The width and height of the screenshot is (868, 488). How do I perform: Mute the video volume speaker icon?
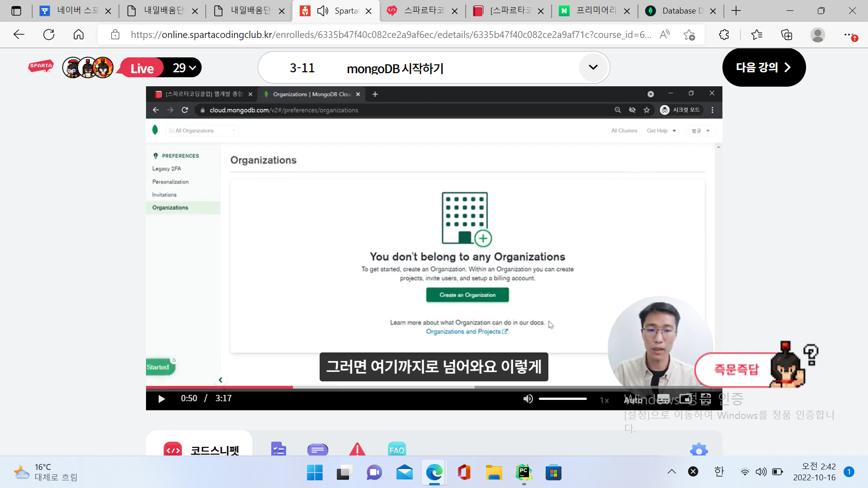point(528,399)
